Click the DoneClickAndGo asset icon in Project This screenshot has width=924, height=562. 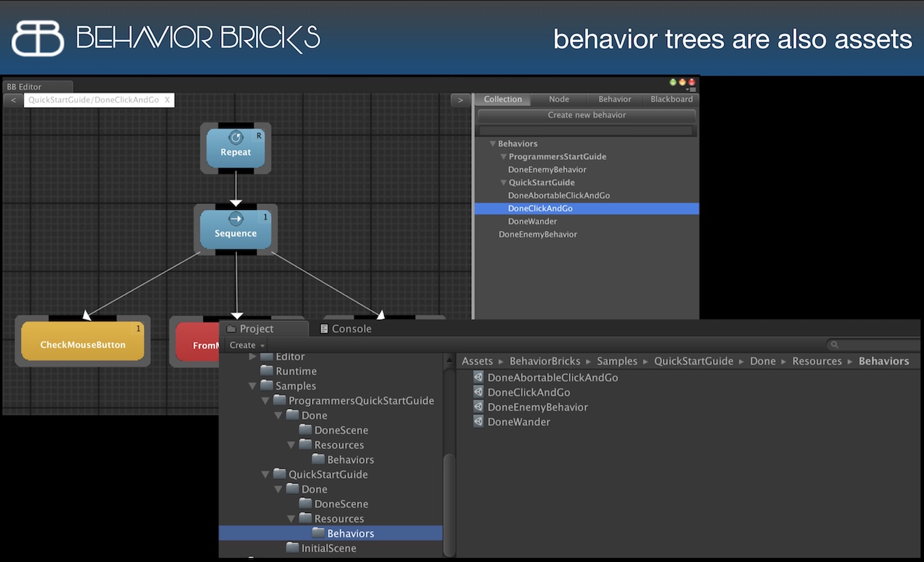coord(478,392)
